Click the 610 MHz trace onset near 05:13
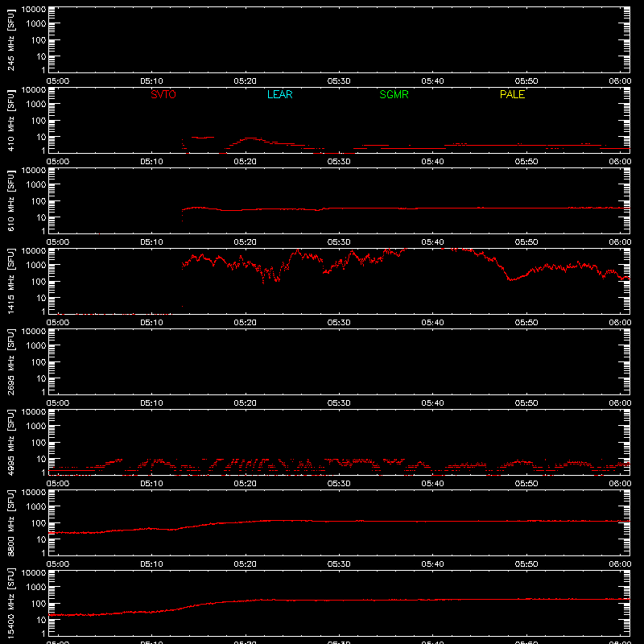 (x=183, y=213)
